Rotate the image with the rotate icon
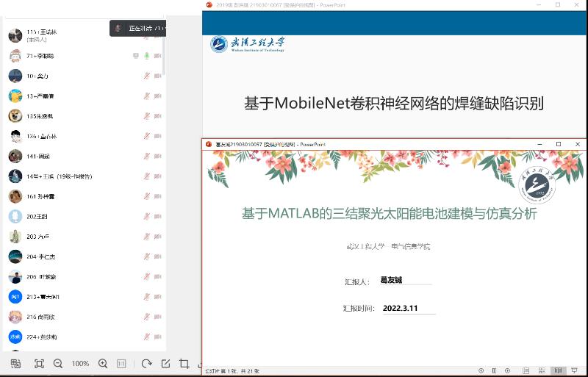The width and height of the screenshot is (588, 377). tap(146, 364)
